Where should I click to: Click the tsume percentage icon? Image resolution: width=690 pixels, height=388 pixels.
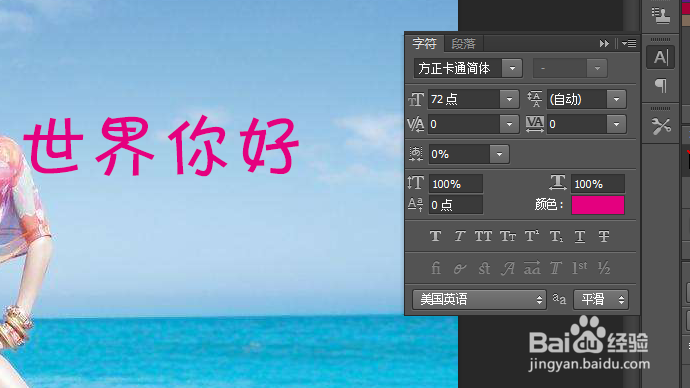tap(416, 154)
